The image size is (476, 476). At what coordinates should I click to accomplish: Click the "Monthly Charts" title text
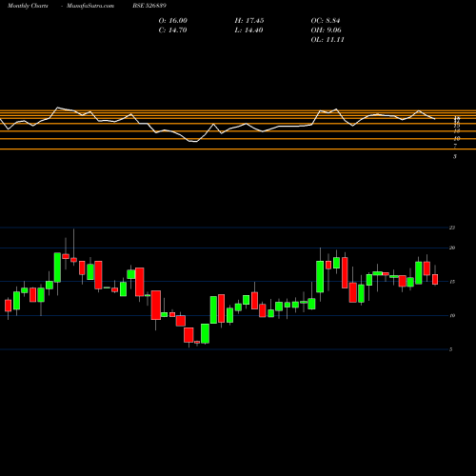click(28, 6)
